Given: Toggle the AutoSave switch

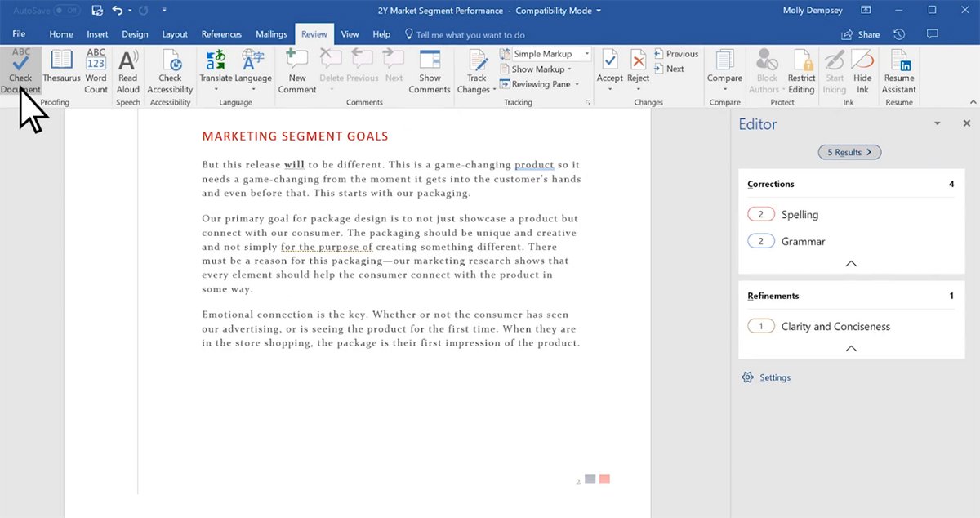Looking at the screenshot, I should pos(66,11).
